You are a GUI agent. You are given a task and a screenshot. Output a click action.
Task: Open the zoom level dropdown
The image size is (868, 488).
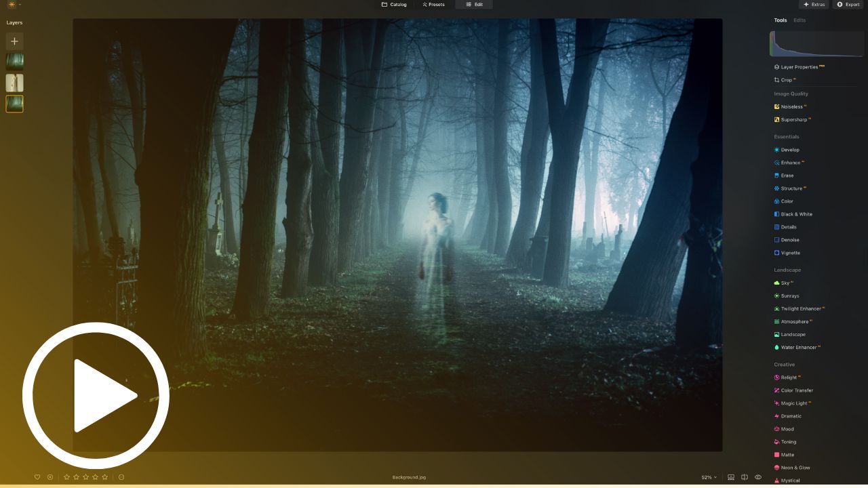707,476
